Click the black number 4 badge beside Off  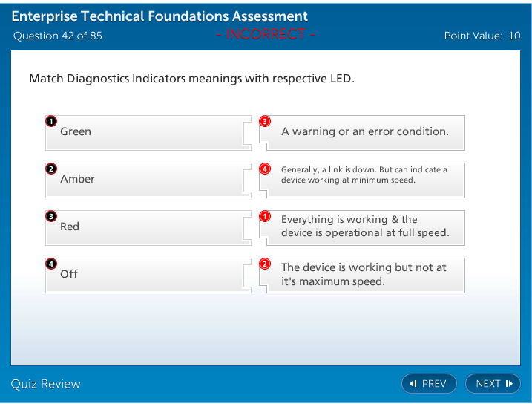point(50,264)
